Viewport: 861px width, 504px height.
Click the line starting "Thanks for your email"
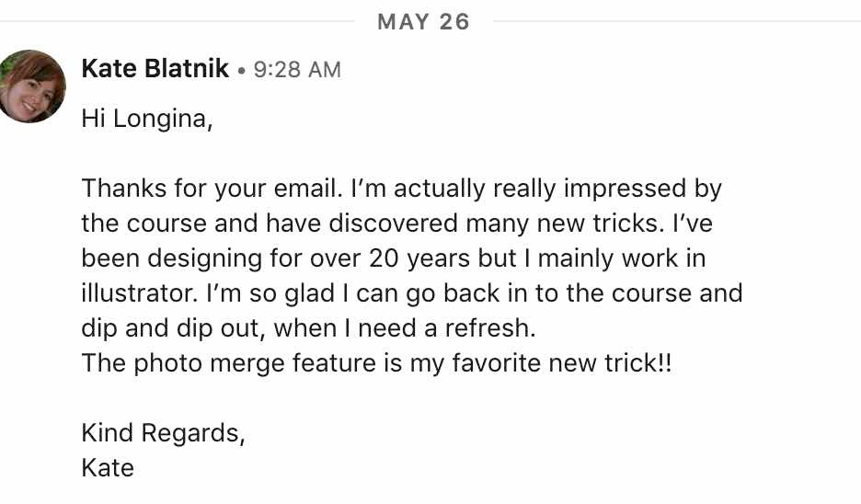click(401, 189)
